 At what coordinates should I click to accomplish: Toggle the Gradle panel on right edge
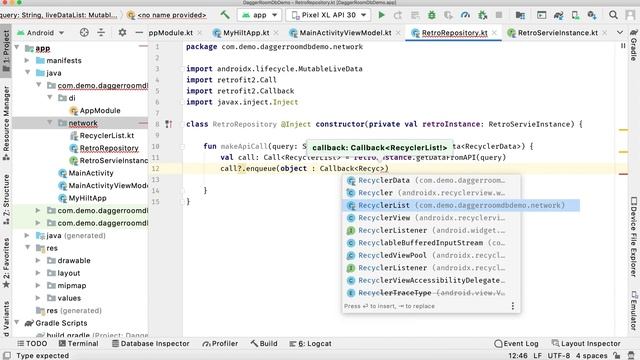point(633,45)
